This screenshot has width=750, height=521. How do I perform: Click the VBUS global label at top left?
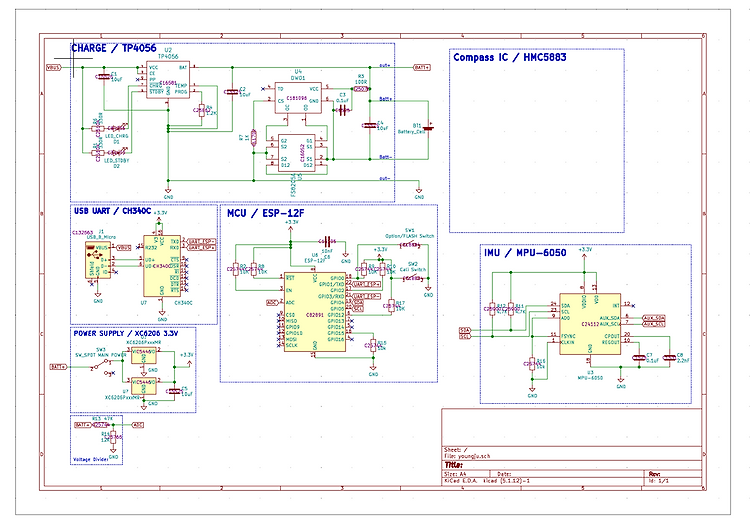point(54,67)
